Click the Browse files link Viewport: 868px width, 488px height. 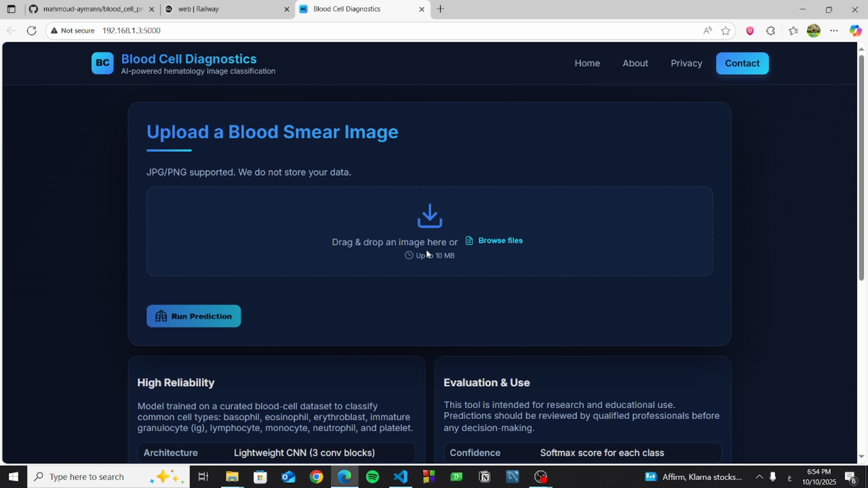(500, 240)
